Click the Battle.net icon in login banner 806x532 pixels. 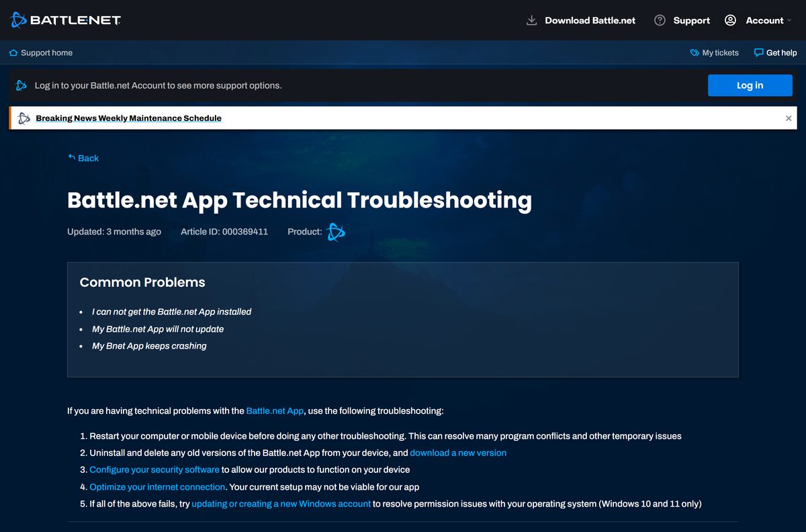[21, 85]
